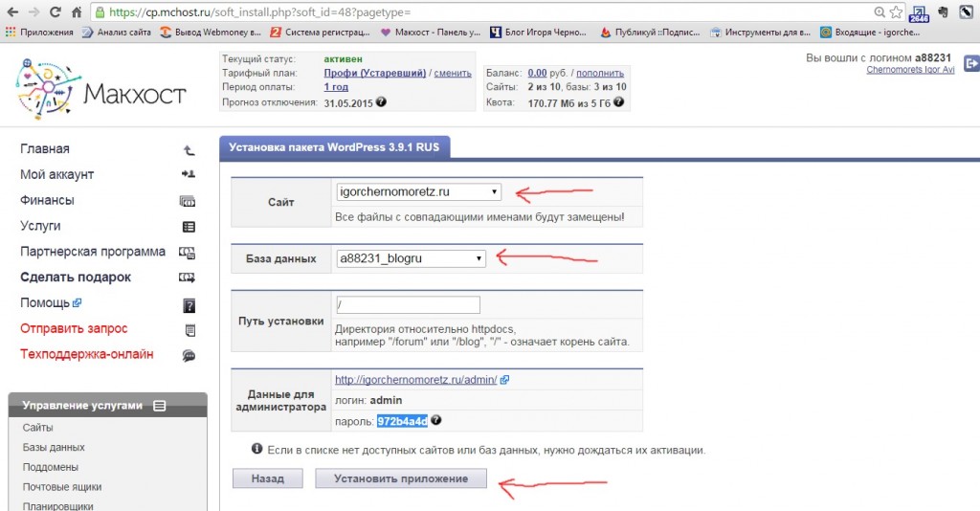Open the Блог Игоря Черно... bookmark

[539, 32]
